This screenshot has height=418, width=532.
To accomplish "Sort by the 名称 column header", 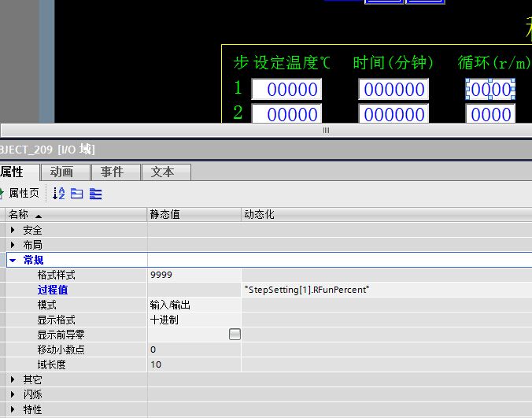I will click(x=76, y=214).
